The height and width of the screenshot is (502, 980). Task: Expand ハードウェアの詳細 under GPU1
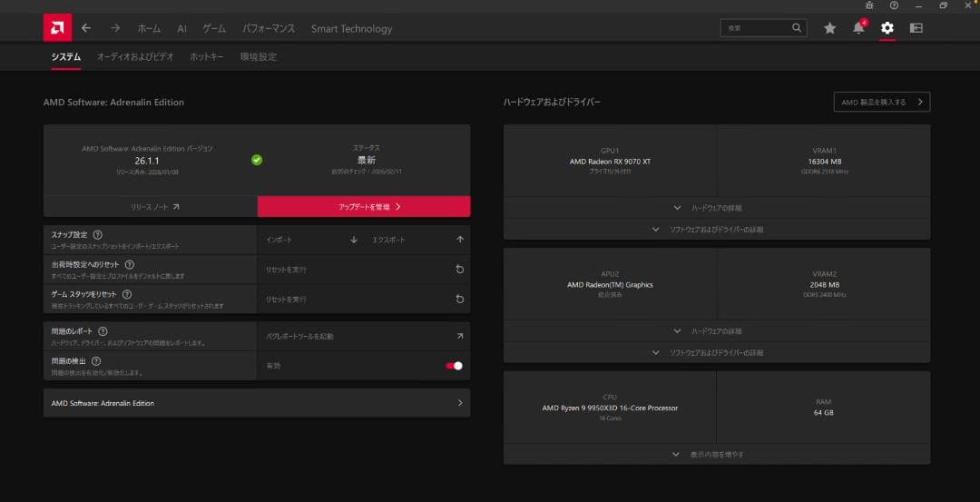(716, 208)
